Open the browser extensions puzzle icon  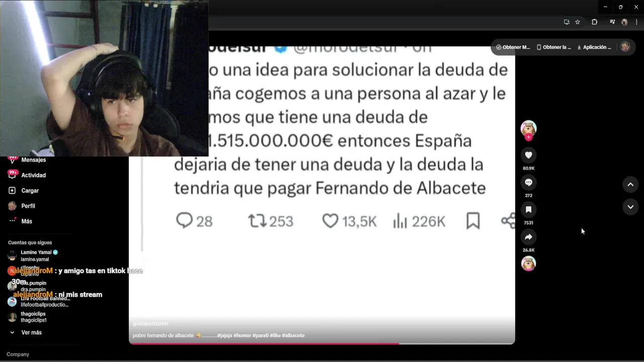(x=594, y=22)
